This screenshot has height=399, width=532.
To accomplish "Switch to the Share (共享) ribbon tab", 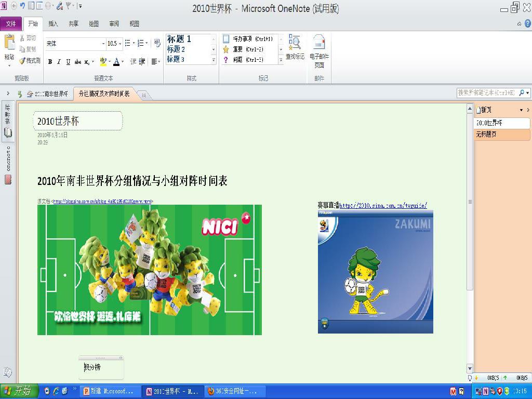I will coord(74,24).
